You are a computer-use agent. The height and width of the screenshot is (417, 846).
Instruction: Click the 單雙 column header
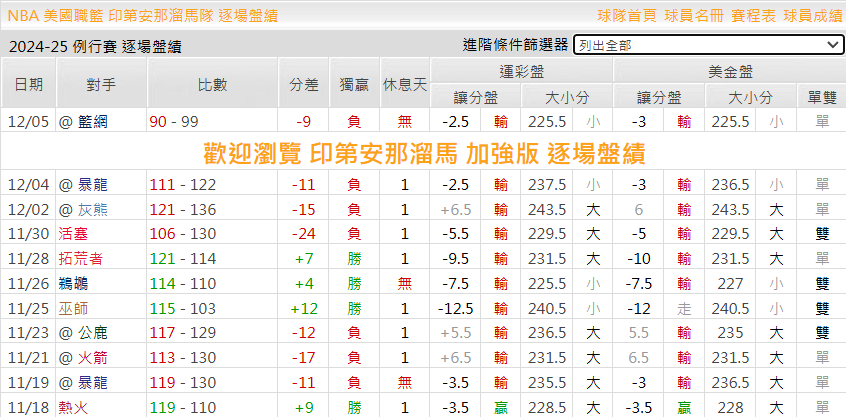tap(822, 97)
